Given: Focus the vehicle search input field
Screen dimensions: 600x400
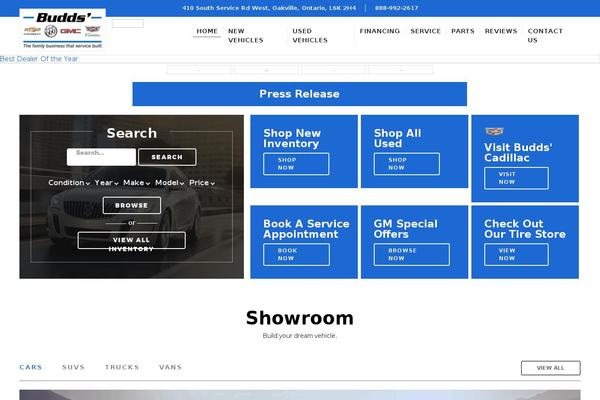Looking at the screenshot, I should [x=101, y=157].
